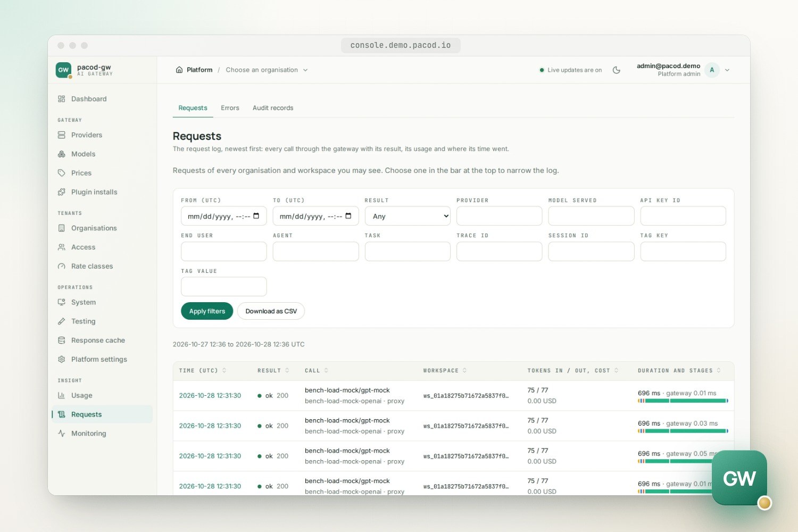Click the Usage bar chart icon
The image size is (798, 532).
[62, 395]
